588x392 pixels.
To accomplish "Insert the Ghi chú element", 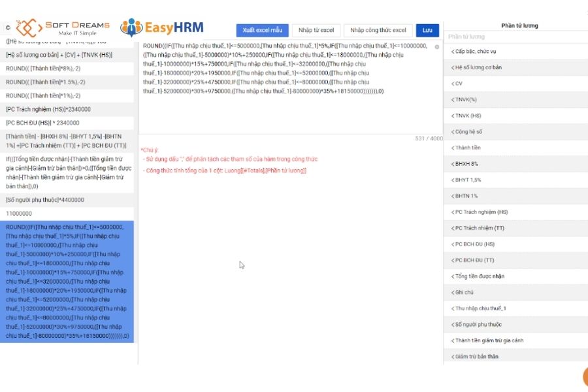I will click(x=516, y=292).
